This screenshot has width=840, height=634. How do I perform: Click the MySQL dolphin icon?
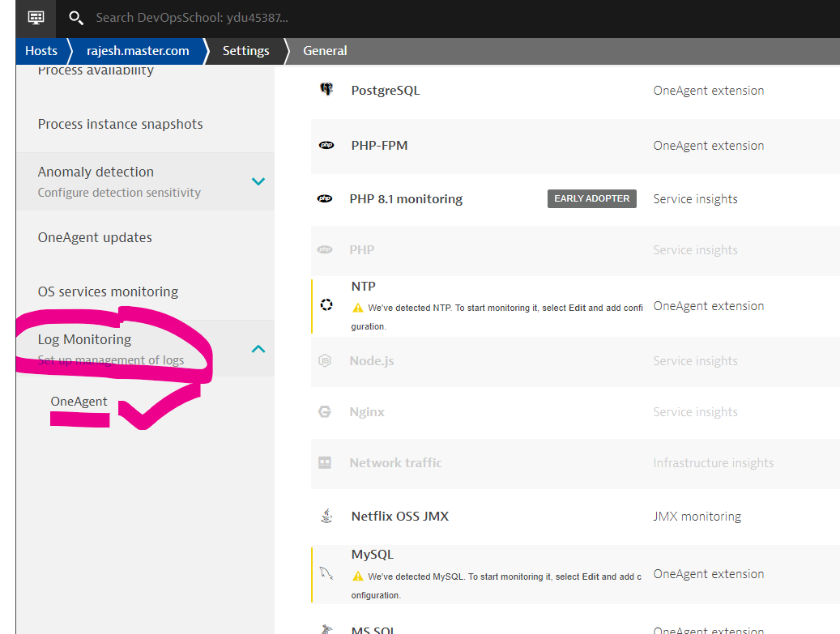(x=326, y=573)
